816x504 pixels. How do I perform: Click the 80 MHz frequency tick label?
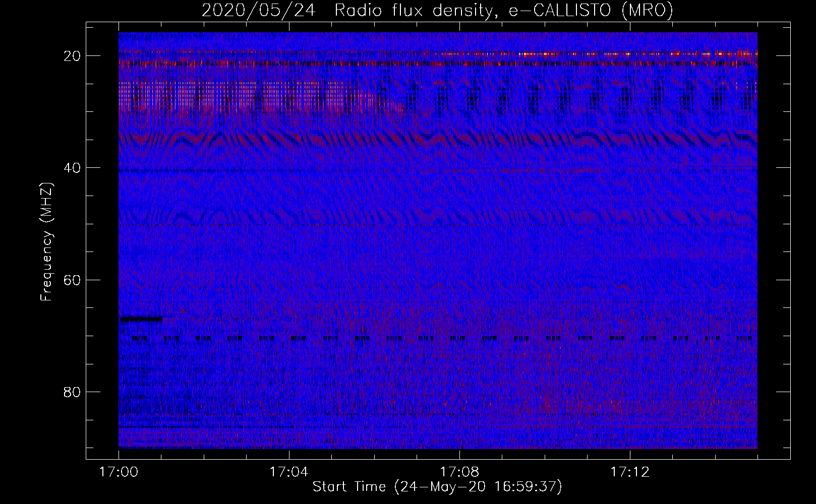72,392
